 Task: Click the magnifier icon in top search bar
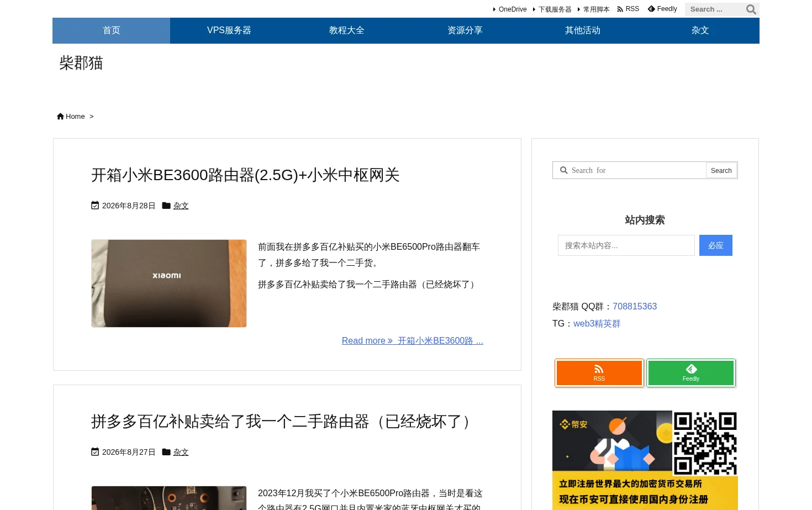tap(751, 9)
